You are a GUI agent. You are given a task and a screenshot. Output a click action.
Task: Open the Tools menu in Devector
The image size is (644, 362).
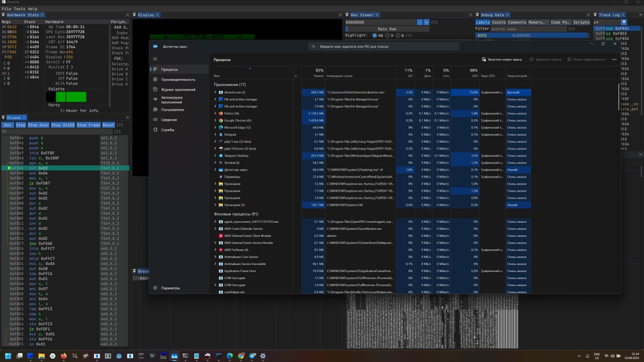tap(19, 9)
